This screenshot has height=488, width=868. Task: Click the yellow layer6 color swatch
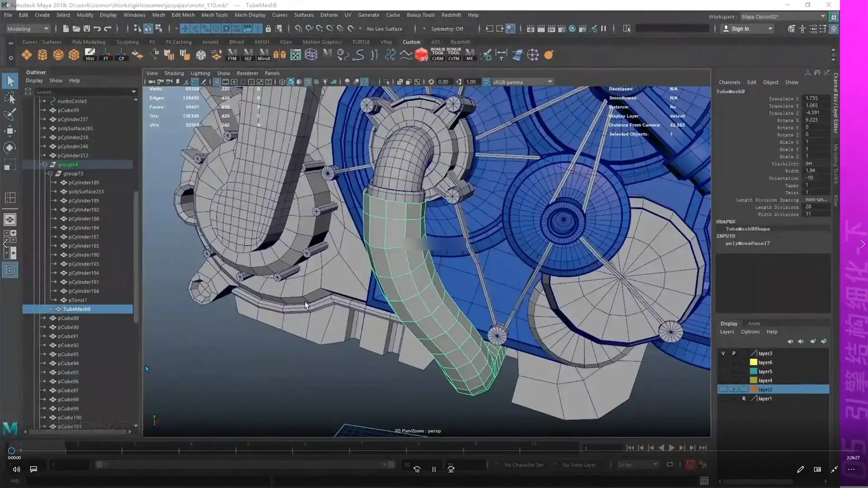(754, 362)
